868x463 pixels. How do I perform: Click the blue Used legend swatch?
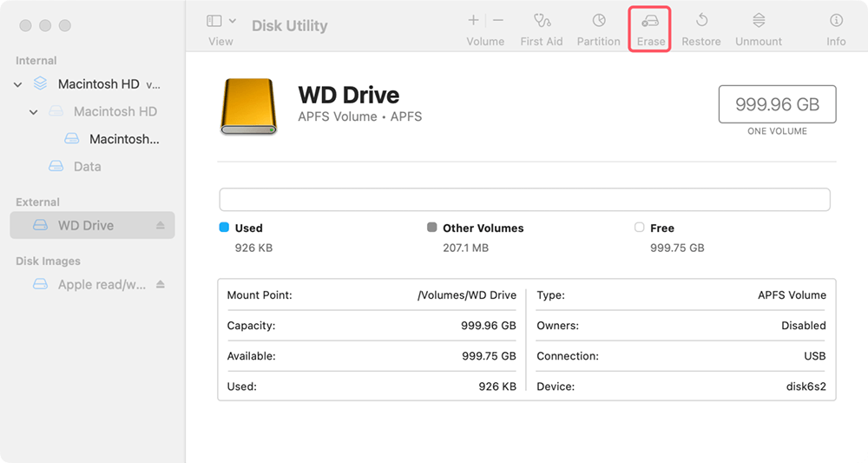click(224, 227)
